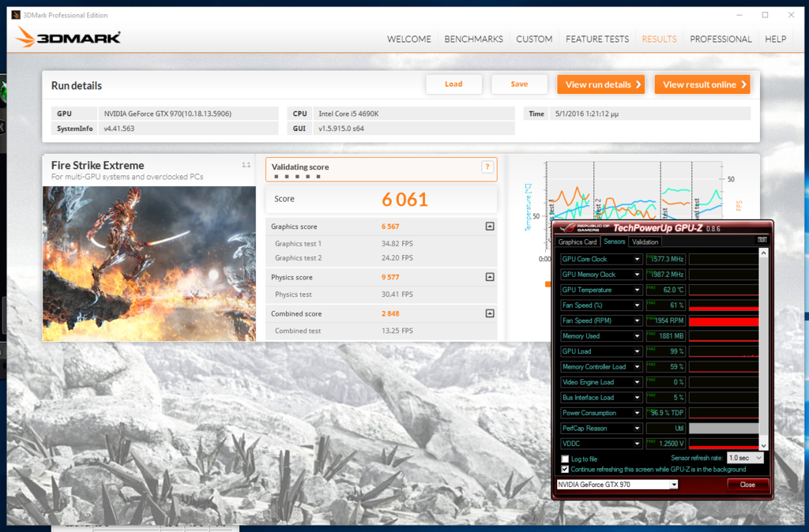Click the Load button
This screenshot has height=532, width=809.
click(453, 84)
